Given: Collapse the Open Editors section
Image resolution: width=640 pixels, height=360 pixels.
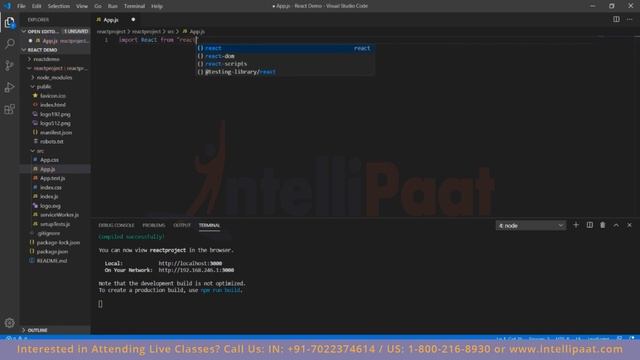Looking at the screenshot, I should [x=55, y=31].
